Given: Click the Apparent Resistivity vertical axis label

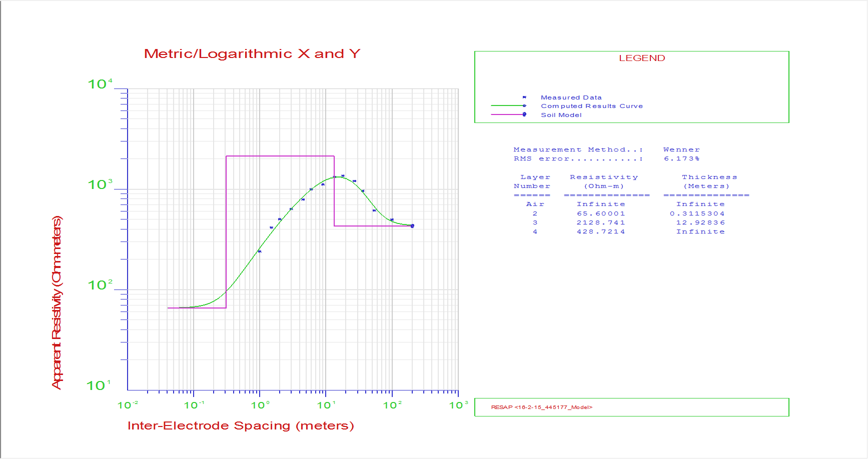Looking at the screenshot, I should (57, 302).
